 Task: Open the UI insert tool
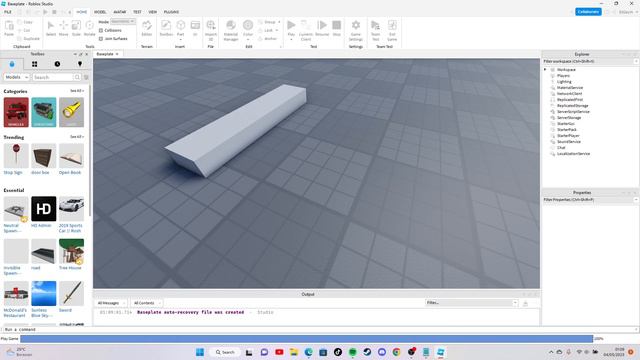tap(195, 28)
